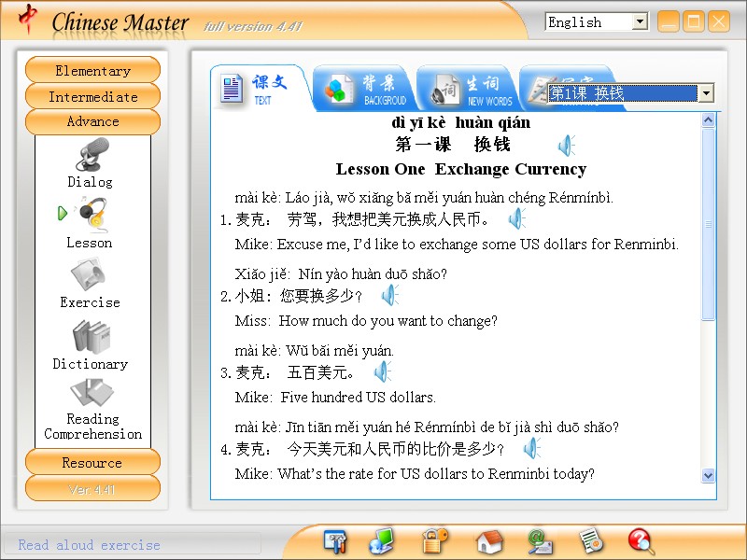Screen dimensions: 747x560
Task: Click the Ver: 4.41 button
Action: [92, 489]
